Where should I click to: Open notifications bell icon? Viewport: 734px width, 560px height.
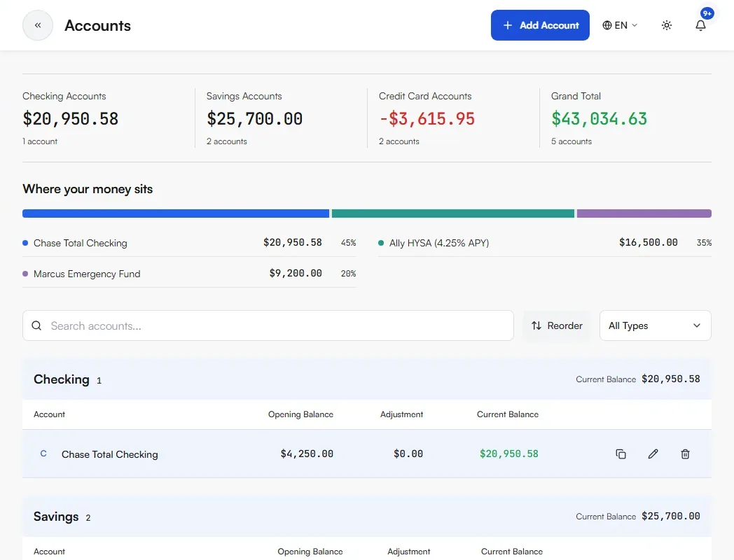700,25
